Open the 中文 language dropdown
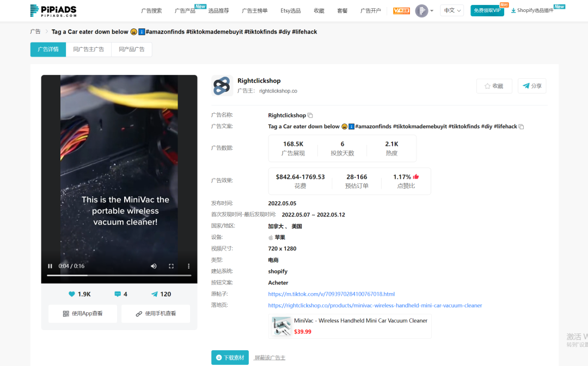Image resolution: width=588 pixels, height=366 pixels. [452, 10]
